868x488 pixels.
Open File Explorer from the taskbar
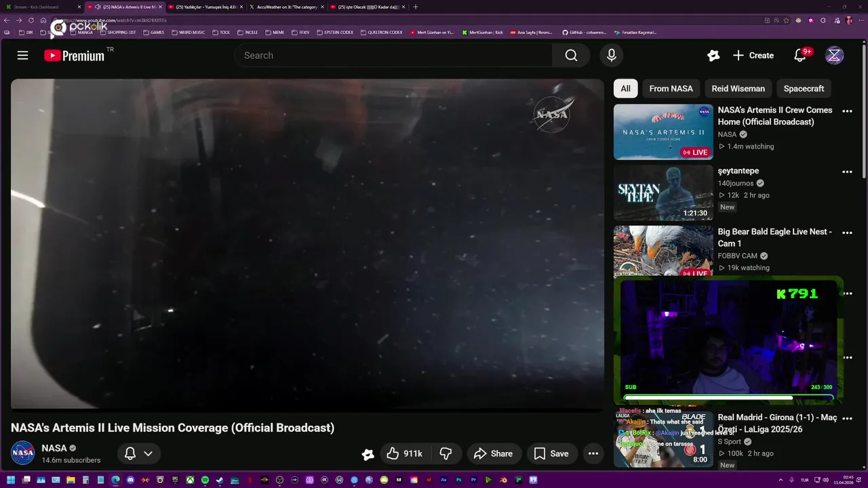point(71,480)
